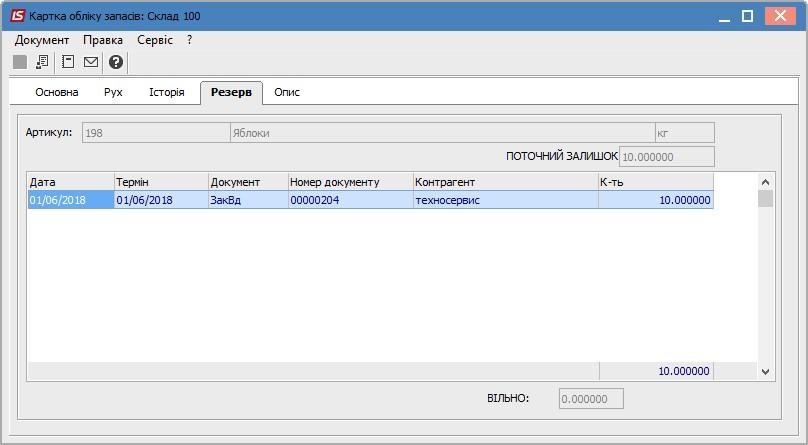The width and height of the screenshot is (808, 445).
Task: Switch to the Історія tab
Action: [167, 93]
